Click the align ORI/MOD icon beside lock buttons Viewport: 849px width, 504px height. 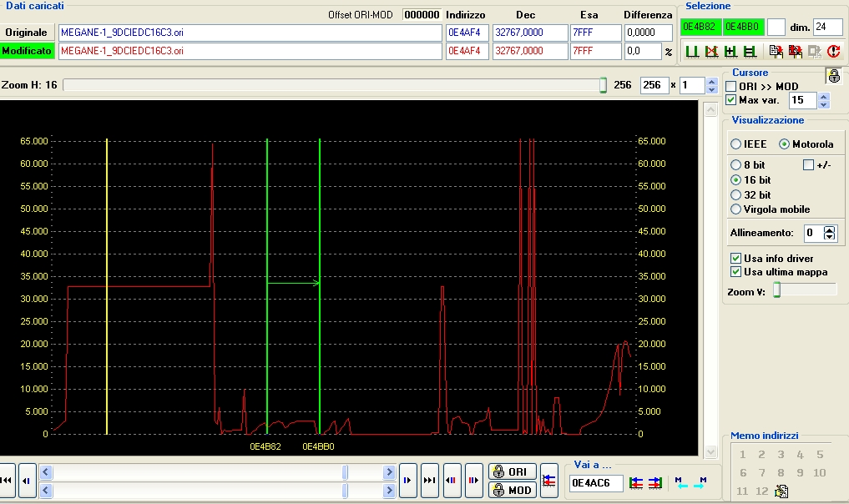point(549,480)
